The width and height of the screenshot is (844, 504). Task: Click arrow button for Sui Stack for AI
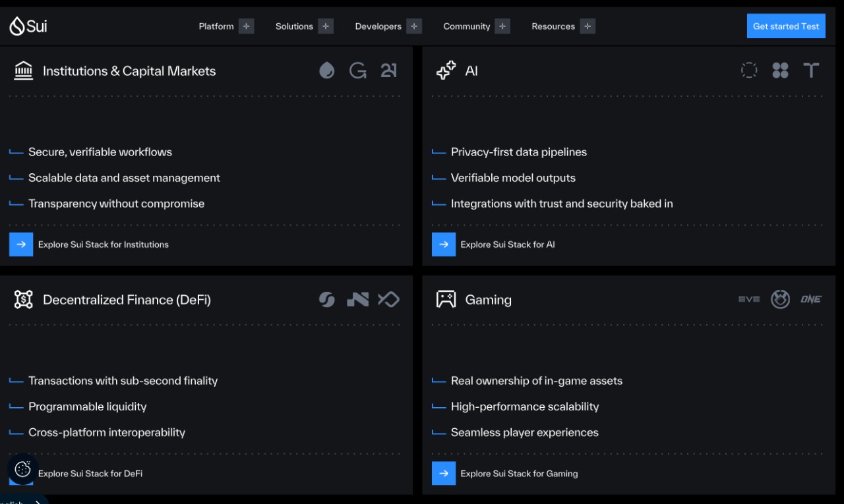444,244
